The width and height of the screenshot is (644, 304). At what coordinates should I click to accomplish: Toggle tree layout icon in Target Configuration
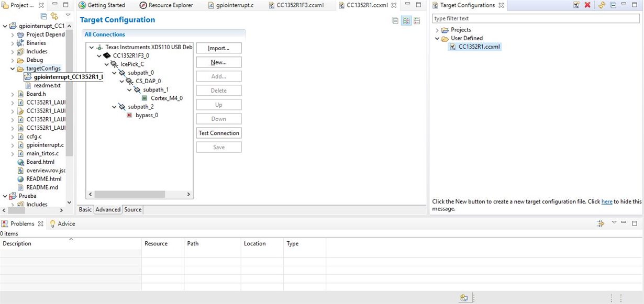tap(406, 21)
